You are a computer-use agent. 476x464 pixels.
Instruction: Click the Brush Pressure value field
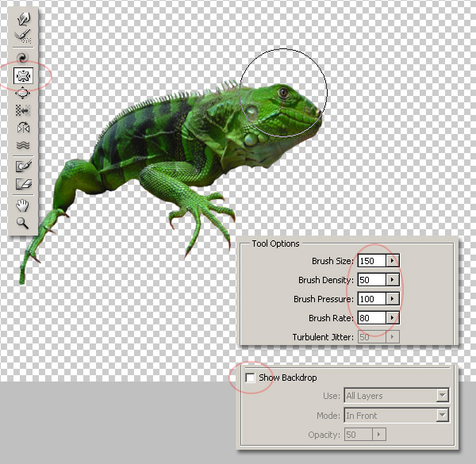coord(372,299)
